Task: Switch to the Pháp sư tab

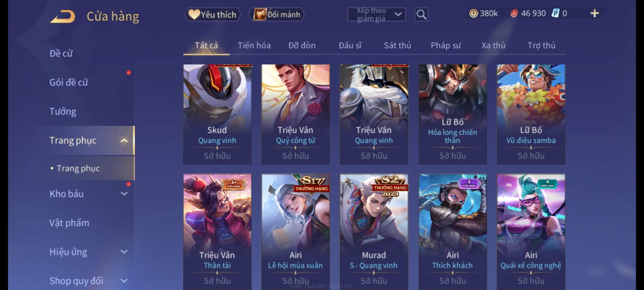Action: (445, 45)
